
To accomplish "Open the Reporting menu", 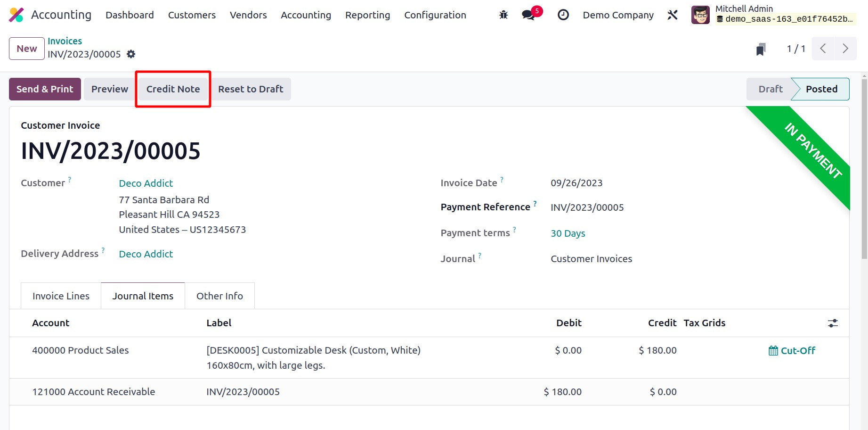I will [x=367, y=15].
